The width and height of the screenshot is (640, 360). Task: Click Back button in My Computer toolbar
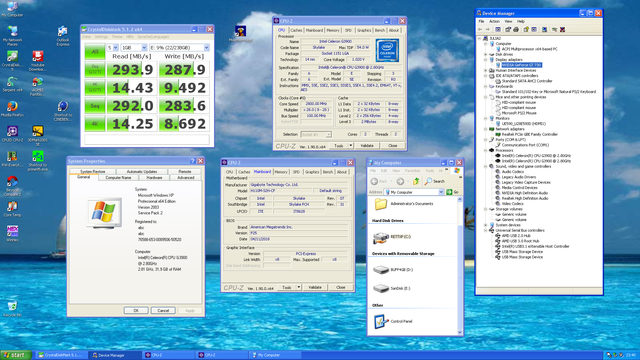click(x=379, y=181)
